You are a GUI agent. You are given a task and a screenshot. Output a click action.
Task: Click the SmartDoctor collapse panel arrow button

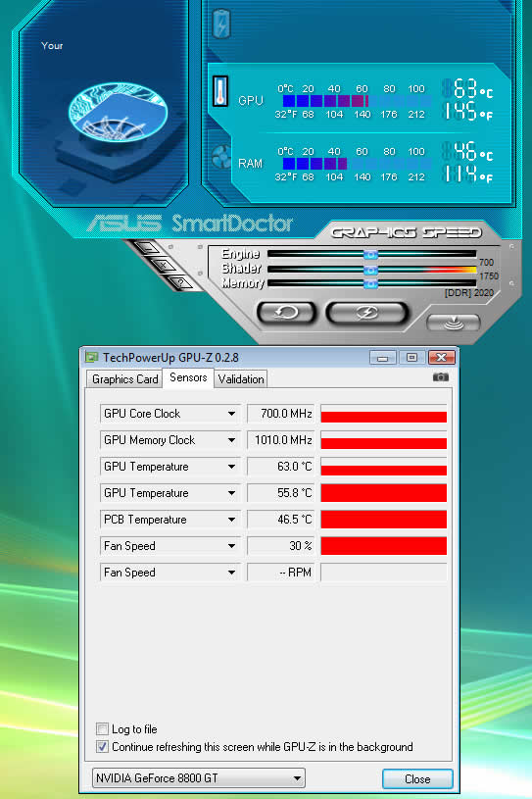[x=453, y=322]
